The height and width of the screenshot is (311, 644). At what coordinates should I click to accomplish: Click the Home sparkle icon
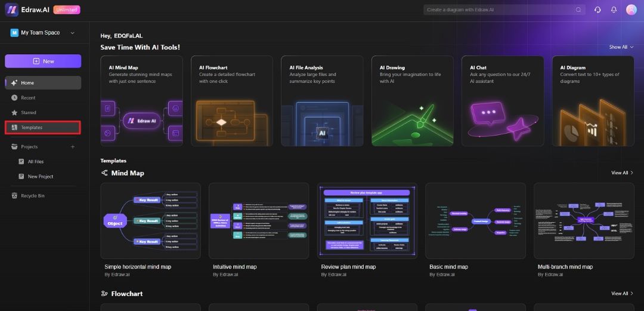(x=14, y=83)
